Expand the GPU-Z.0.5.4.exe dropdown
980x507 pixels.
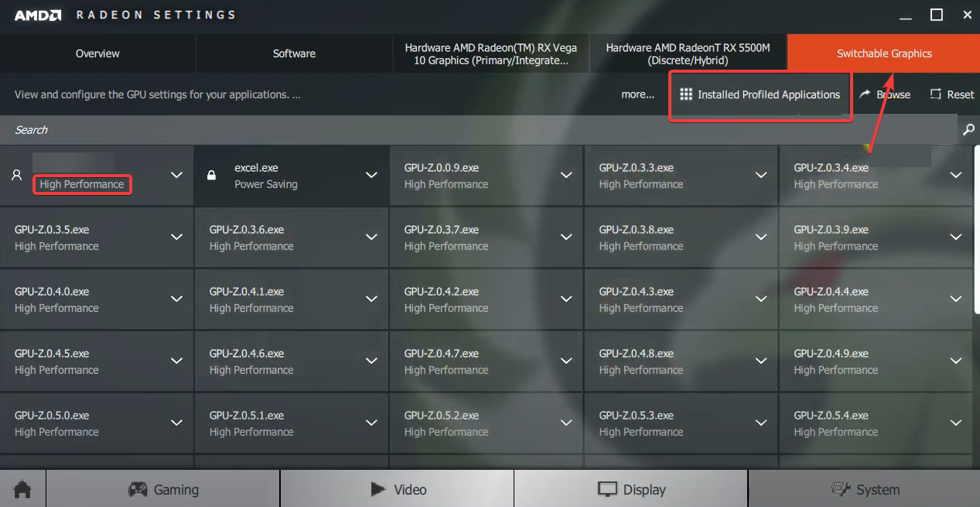pyautogui.click(x=956, y=423)
